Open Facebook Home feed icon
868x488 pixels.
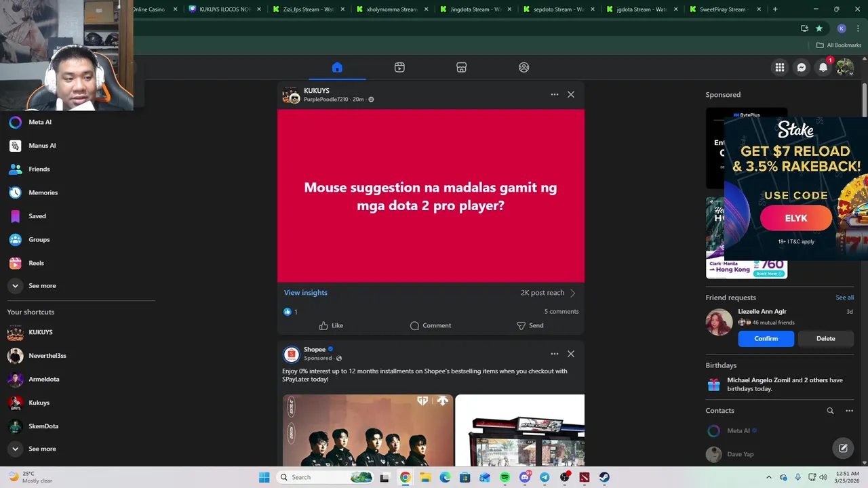point(337,67)
